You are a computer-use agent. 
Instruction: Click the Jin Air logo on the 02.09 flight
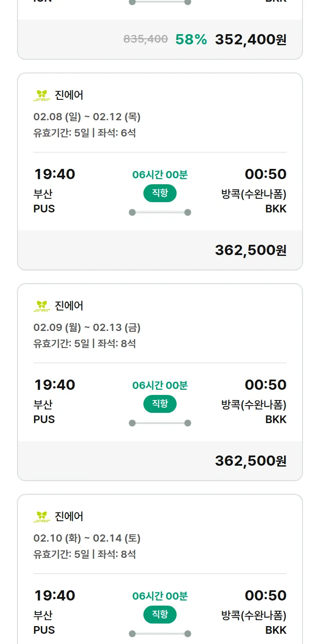(x=42, y=306)
